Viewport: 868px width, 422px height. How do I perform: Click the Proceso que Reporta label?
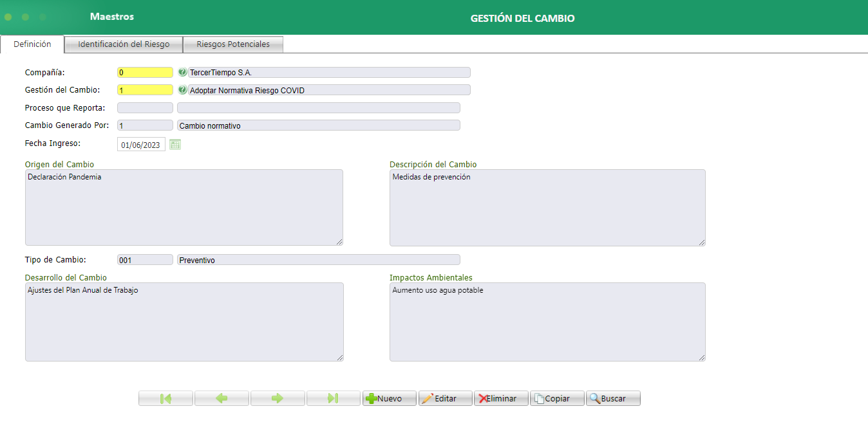[65, 107]
